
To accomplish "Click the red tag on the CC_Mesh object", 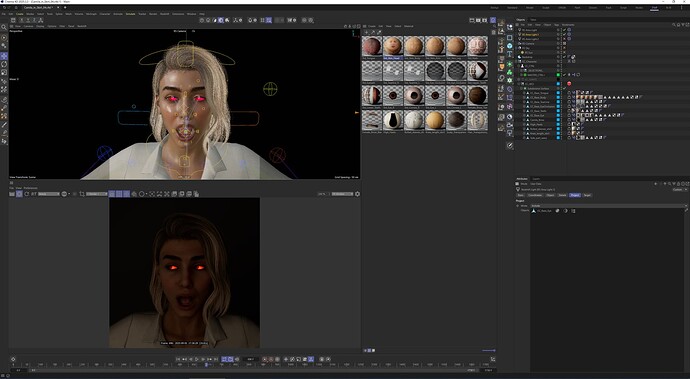I will tap(569, 84).
